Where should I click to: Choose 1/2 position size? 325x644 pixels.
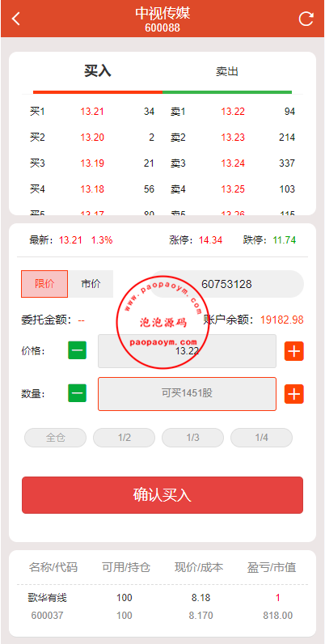coord(125,438)
